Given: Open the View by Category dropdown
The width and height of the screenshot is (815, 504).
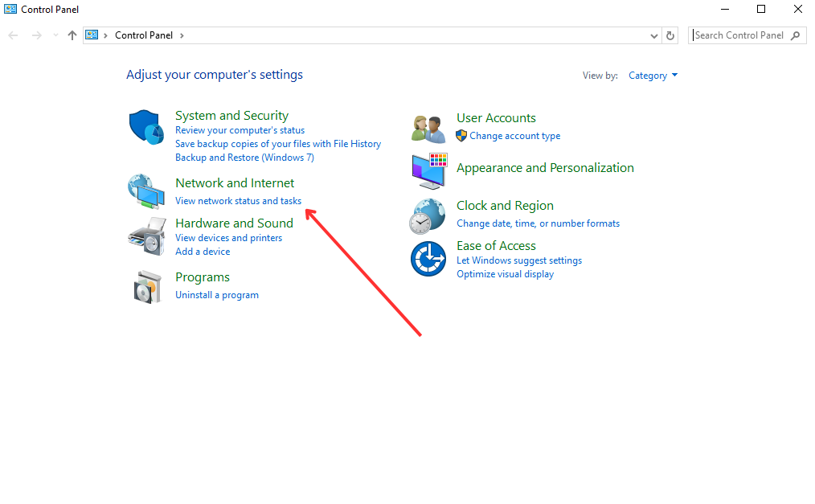Looking at the screenshot, I should point(653,76).
